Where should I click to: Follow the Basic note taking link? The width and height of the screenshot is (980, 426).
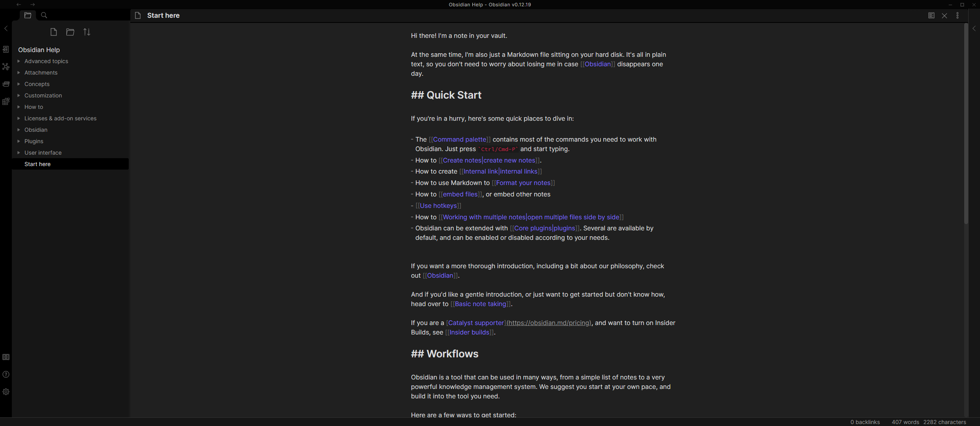coord(481,304)
